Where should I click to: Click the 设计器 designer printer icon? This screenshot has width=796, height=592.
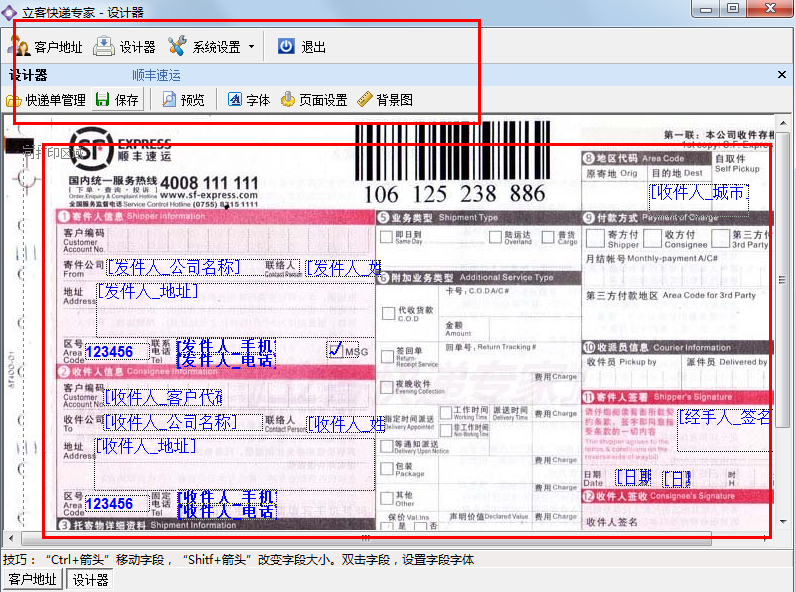[x=104, y=46]
